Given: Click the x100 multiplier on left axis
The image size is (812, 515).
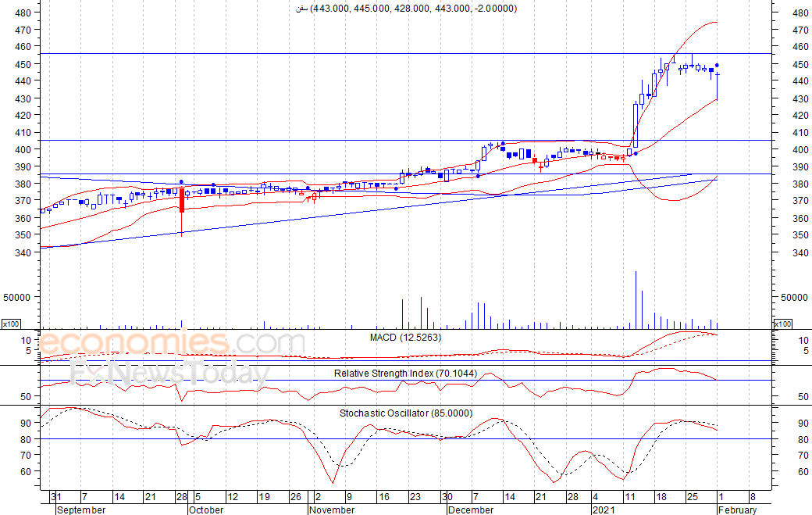Looking at the screenshot, I should pyautogui.click(x=11, y=324).
